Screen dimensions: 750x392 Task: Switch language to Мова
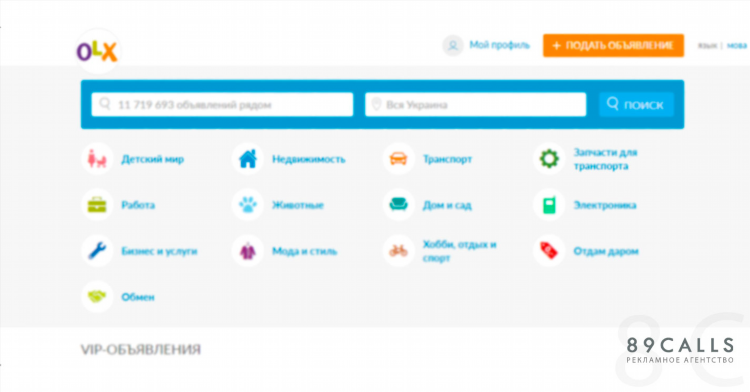(x=737, y=45)
